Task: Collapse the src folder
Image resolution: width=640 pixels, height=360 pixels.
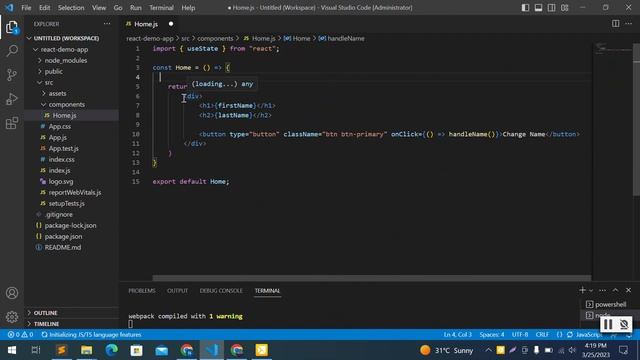Action: click(x=49, y=82)
